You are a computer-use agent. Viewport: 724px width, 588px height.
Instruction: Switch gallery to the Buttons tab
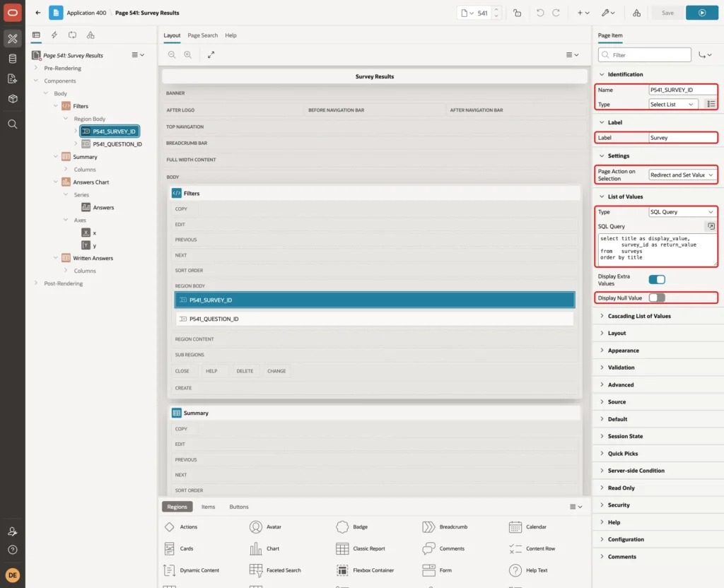point(239,507)
